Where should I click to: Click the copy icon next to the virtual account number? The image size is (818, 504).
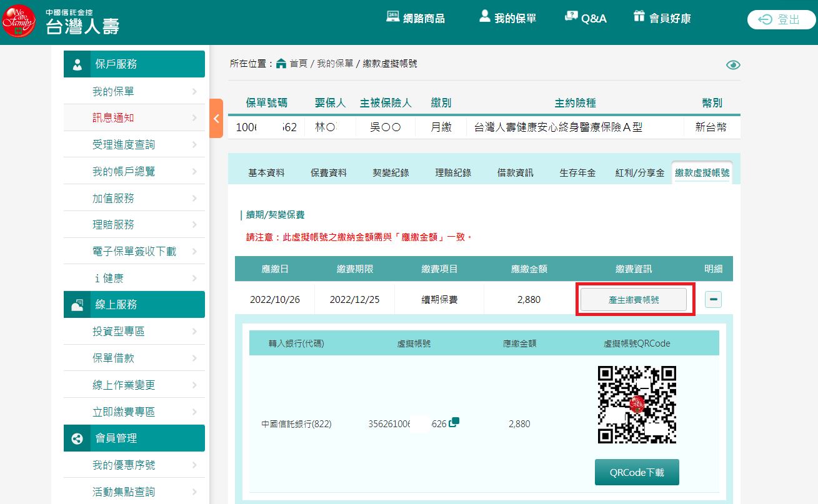tap(454, 422)
